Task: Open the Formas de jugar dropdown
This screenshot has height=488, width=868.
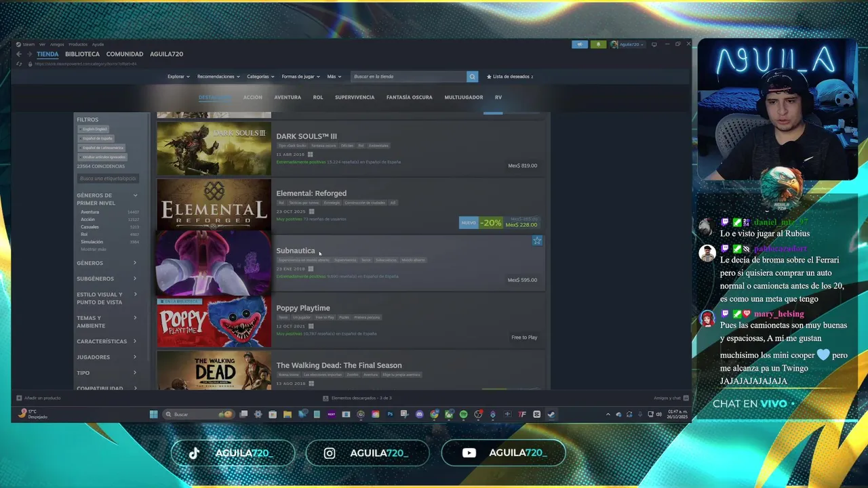Action: (x=300, y=77)
